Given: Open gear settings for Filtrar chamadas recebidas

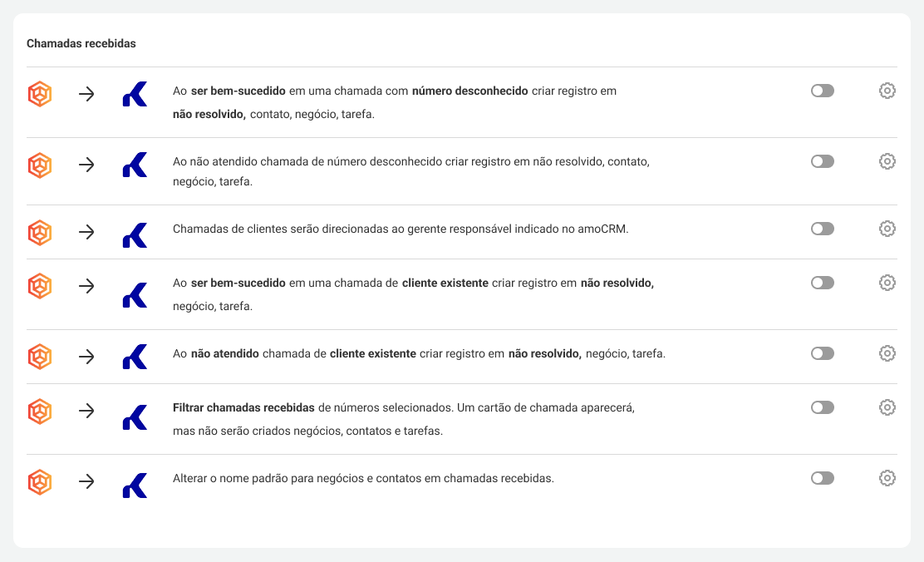Looking at the screenshot, I should (887, 407).
